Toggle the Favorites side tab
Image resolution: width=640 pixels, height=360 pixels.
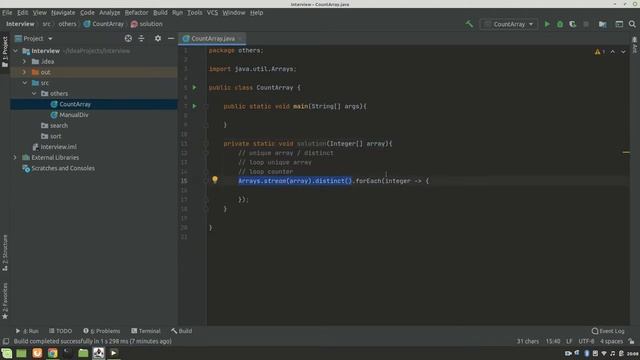[x=5, y=301]
